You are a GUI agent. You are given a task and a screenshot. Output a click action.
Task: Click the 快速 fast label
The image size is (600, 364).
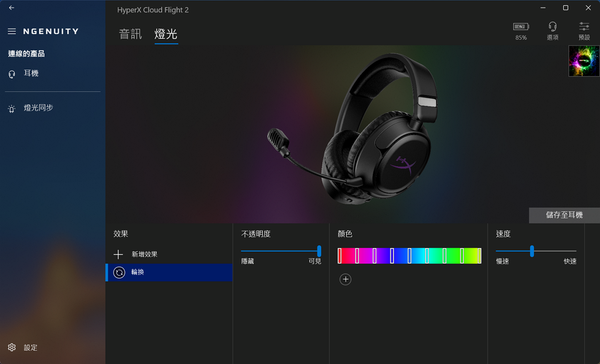click(x=570, y=261)
